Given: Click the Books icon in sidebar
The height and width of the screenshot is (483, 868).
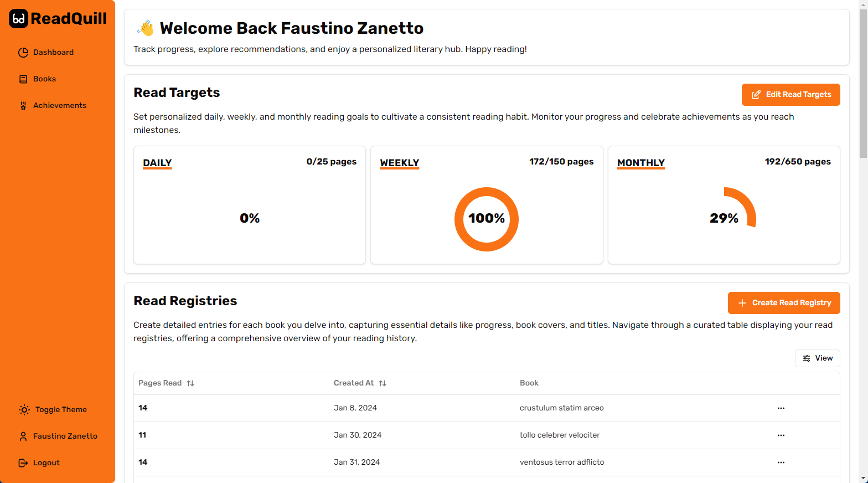Looking at the screenshot, I should pyautogui.click(x=23, y=79).
